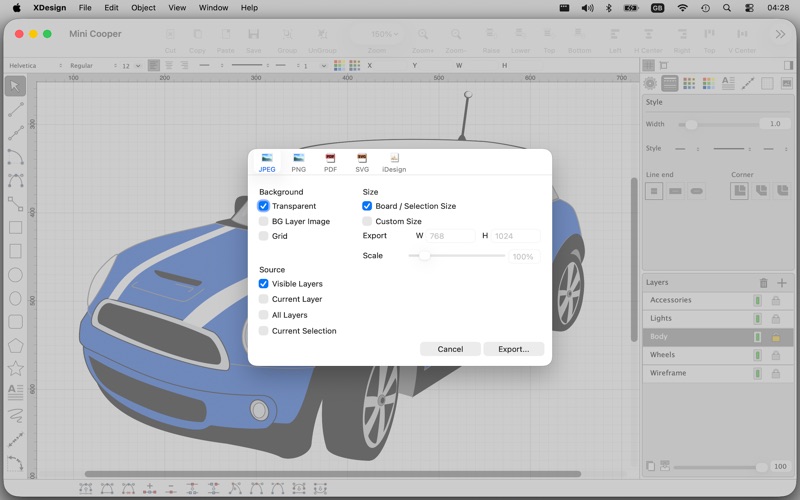Select the rounded rectangle tool
The width and height of the screenshot is (800, 500).
click(x=15, y=322)
